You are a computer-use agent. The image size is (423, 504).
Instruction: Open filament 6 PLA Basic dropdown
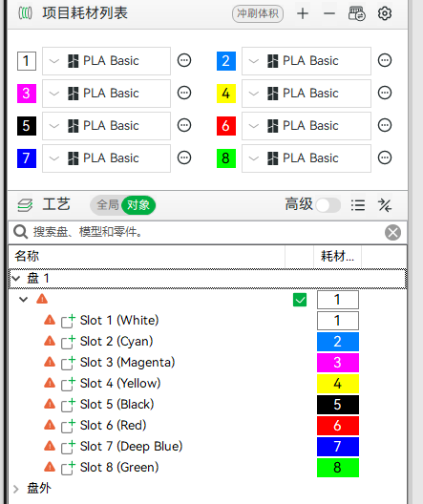[307, 126]
